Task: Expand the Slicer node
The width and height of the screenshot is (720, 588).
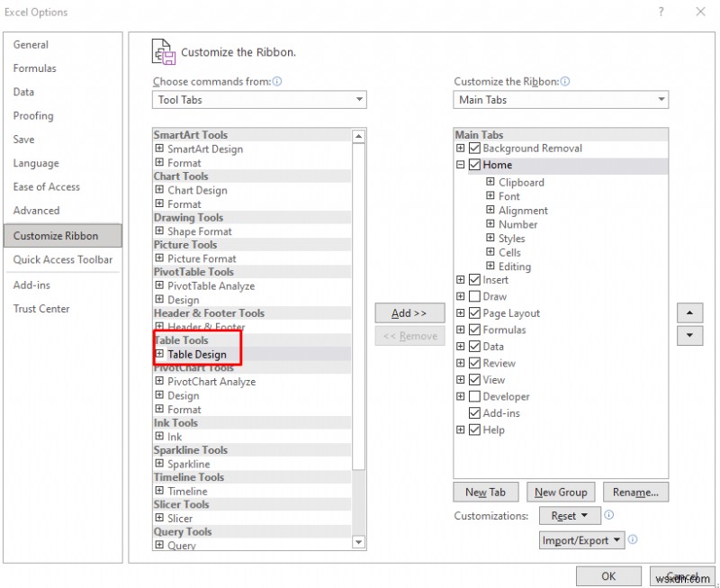Action: point(159,517)
